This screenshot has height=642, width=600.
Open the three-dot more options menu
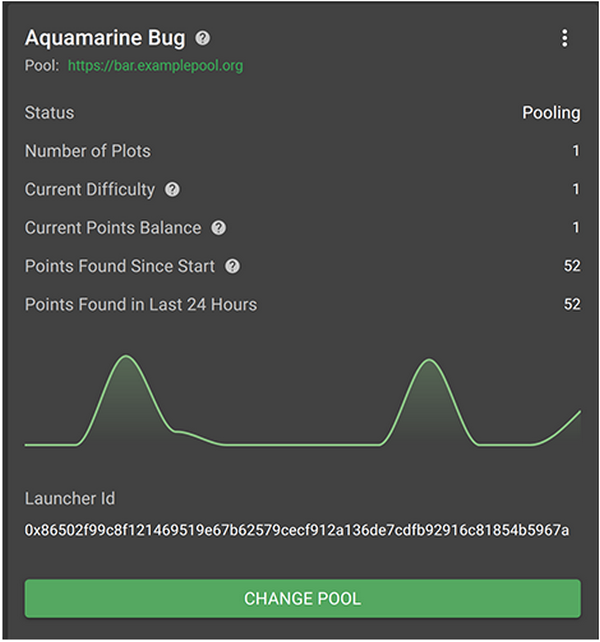coord(565,39)
